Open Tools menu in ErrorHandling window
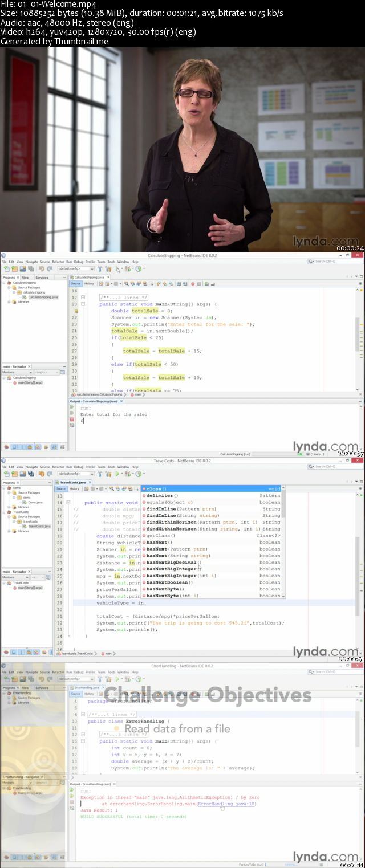Screen dimensions: 365x868 [111, 673]
